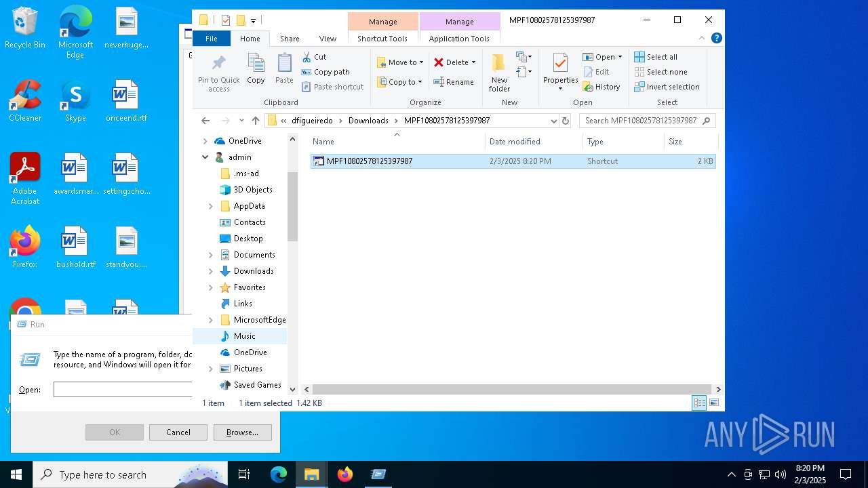Collapse the admin tree node

click(x=205, y=157)
